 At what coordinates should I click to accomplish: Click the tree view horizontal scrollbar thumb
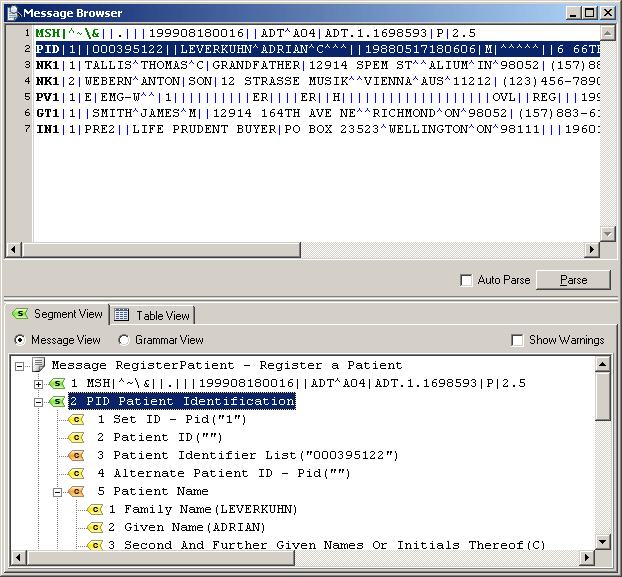[161, 558]
